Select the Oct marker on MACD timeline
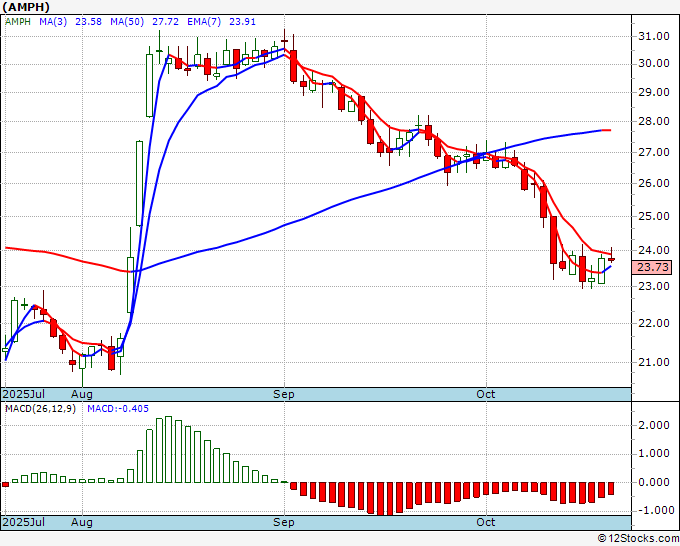This screenshot has width=680, height=546. tap(485, 522)
